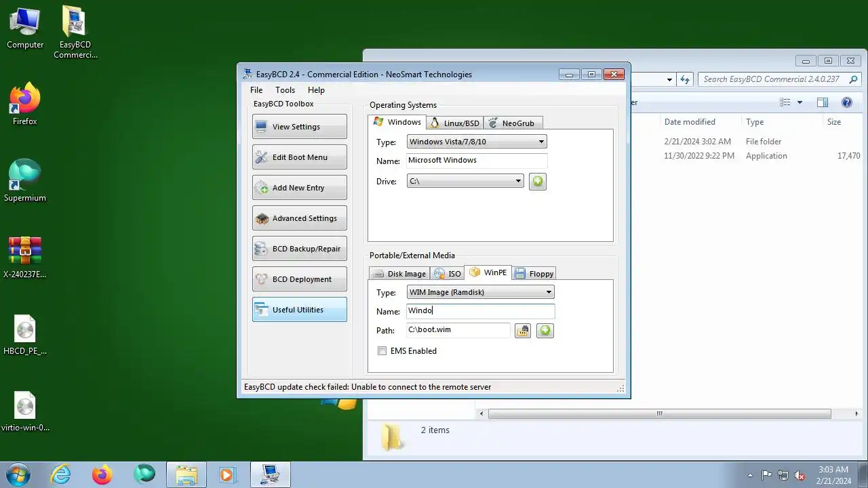Open BCD Backup/Repair section

tap(299, 249)
